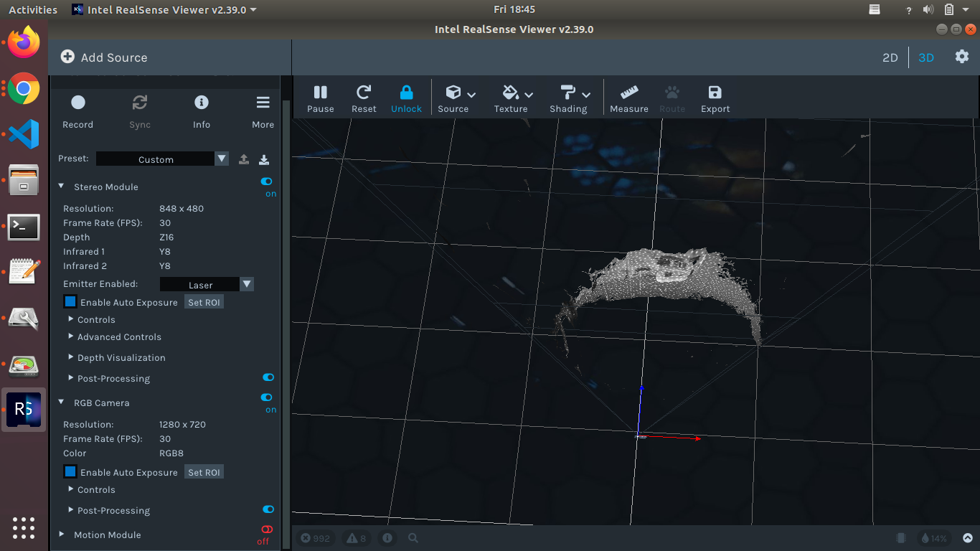Toggle the Stereo Module on/off switch
This screenshot has height=551, width=980.
point(266,182)
